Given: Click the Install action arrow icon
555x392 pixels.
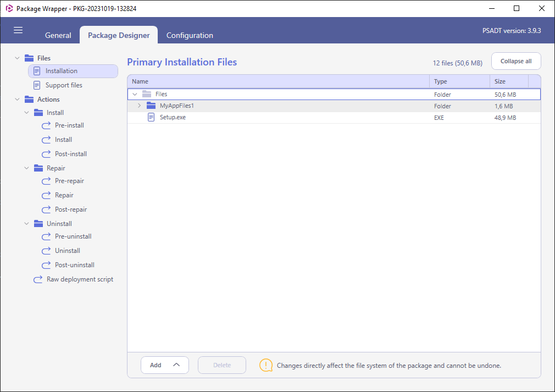Looking at the screenshot, I should (46, 140).
